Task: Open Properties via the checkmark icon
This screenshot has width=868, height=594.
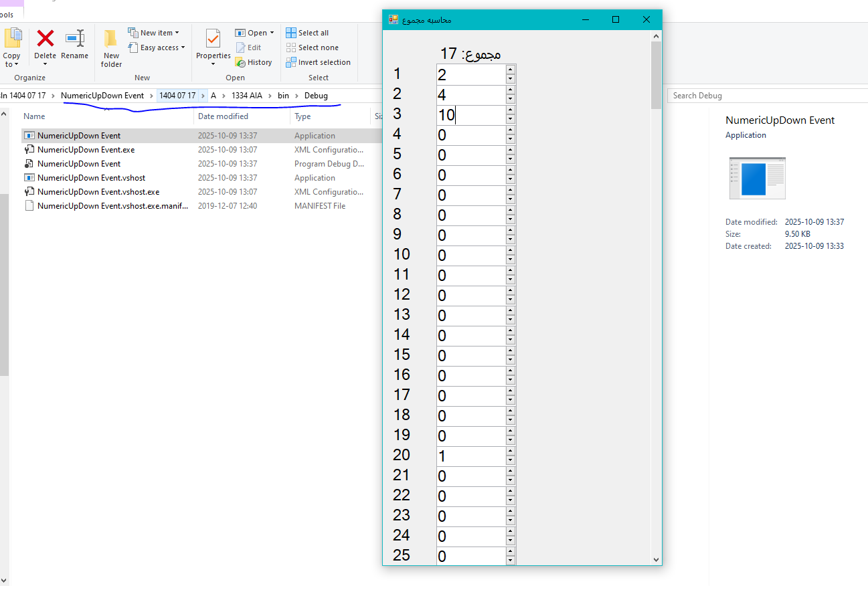Action: pos(213,39)
